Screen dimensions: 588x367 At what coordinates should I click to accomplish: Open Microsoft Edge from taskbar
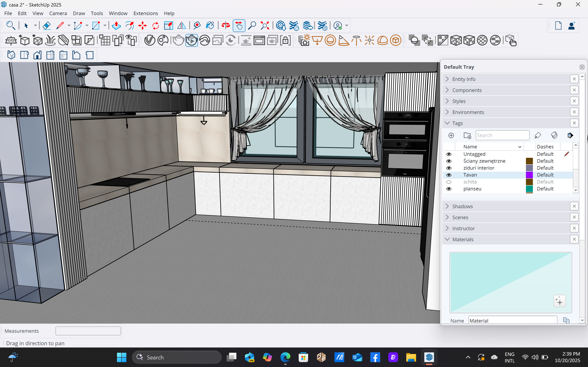tap(285, 357)
